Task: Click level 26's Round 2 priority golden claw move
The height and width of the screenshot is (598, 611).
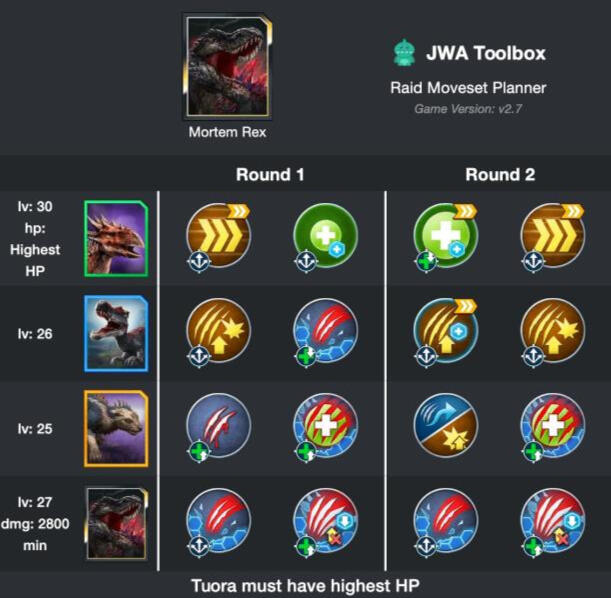Action: tap(445, 331)
